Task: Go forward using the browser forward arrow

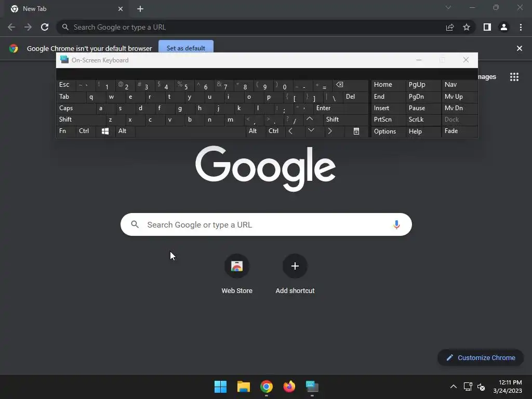Action: click(28, 27)
